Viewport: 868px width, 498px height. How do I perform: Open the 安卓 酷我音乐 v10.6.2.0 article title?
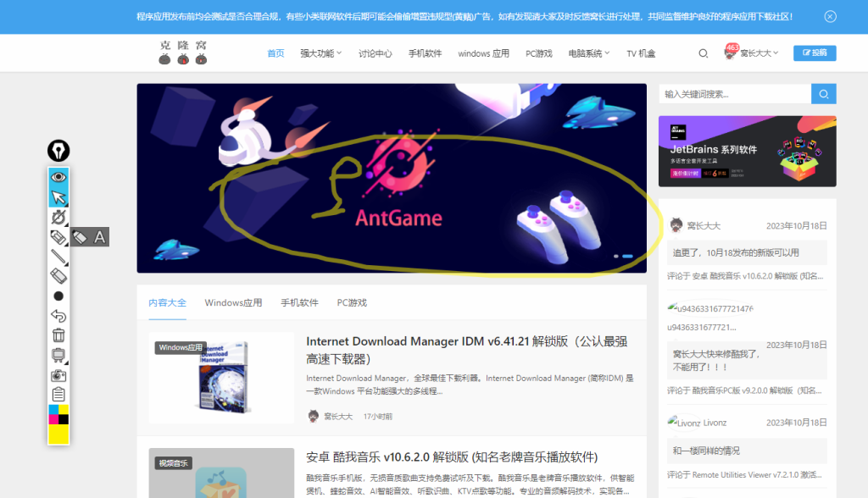[x=452, y=457]
